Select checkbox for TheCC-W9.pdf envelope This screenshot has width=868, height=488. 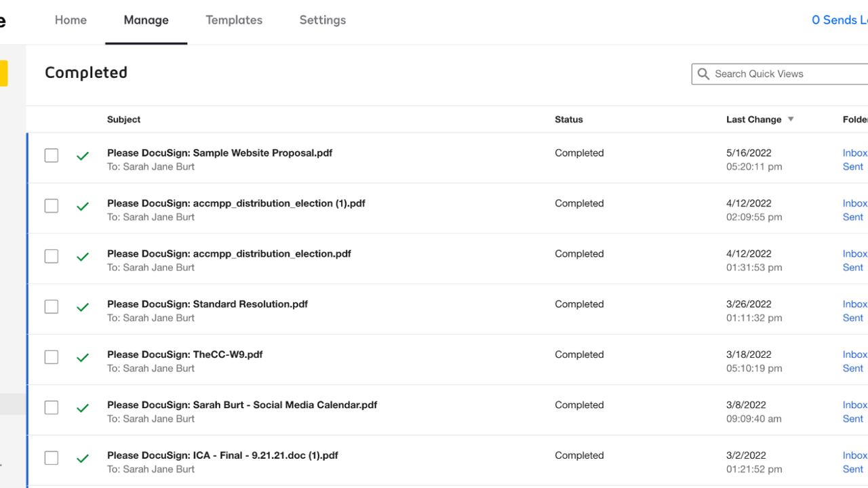[52, 357]
